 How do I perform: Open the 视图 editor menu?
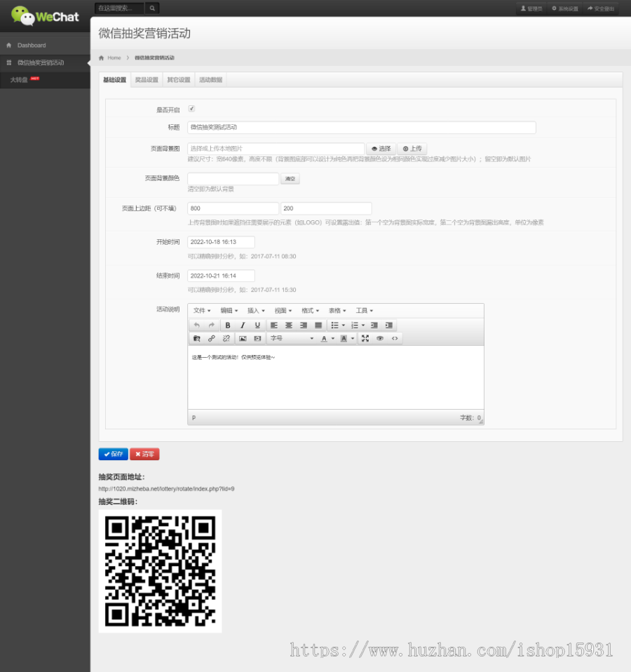pyautogui.click(x=283, y=310)
